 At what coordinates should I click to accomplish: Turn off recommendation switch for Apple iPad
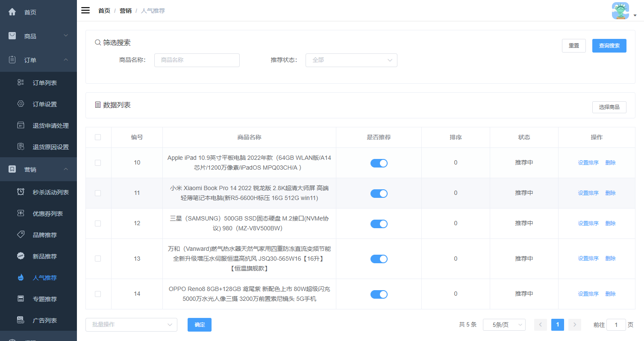click(379, 163)
